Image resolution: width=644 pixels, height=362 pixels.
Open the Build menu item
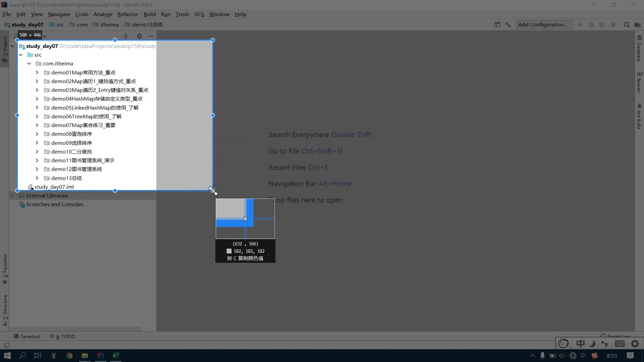[x=150, y=14]
